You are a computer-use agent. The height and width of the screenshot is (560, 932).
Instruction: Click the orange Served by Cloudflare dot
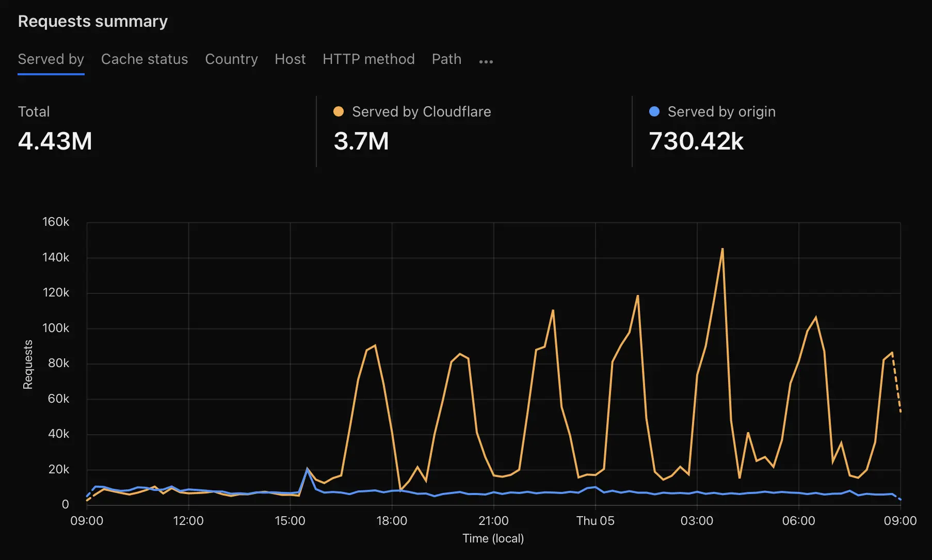click(x=339, y=111)
